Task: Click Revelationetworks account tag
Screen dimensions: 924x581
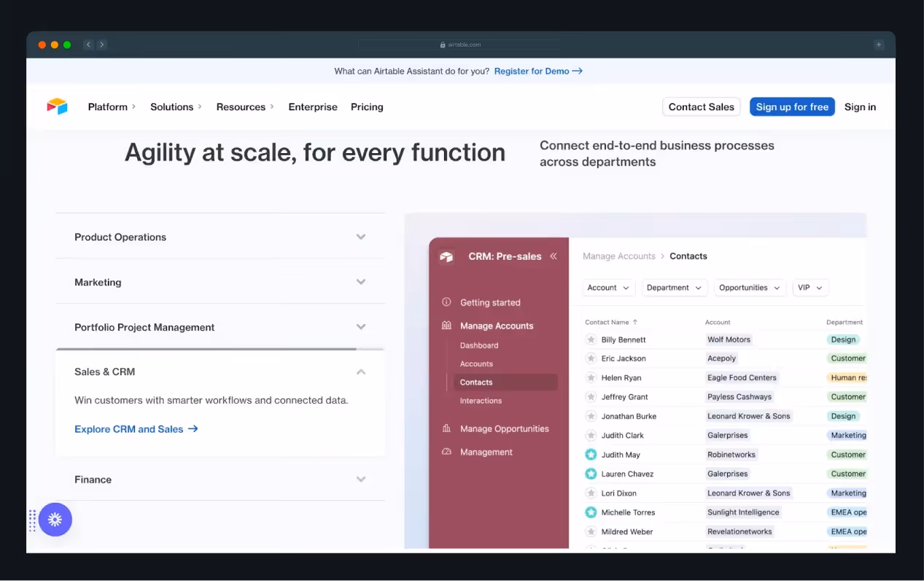Action: tap(739, 531)
